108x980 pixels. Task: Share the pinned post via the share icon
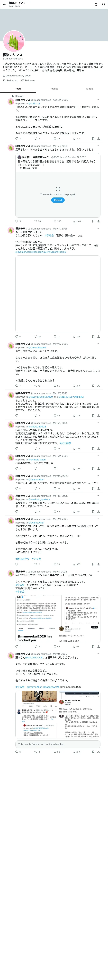coord(99,139)
